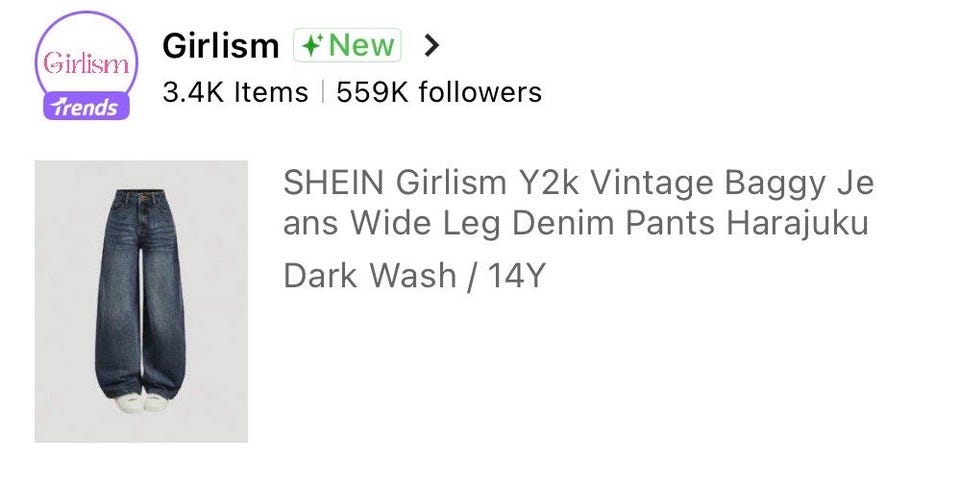Click "Wide Leg Denim Pants Harajuku" title line
960x490 pixels.
[x=576, y=223]
